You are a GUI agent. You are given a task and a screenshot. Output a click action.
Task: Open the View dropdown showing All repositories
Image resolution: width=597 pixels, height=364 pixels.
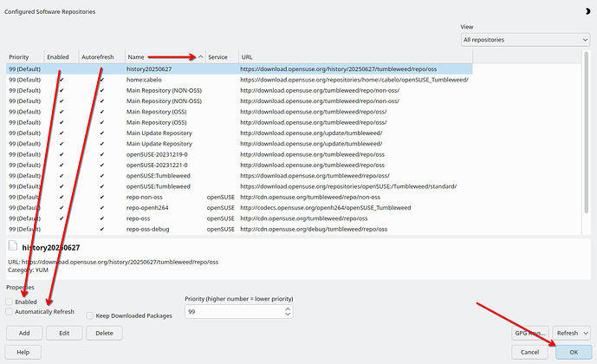525,40
